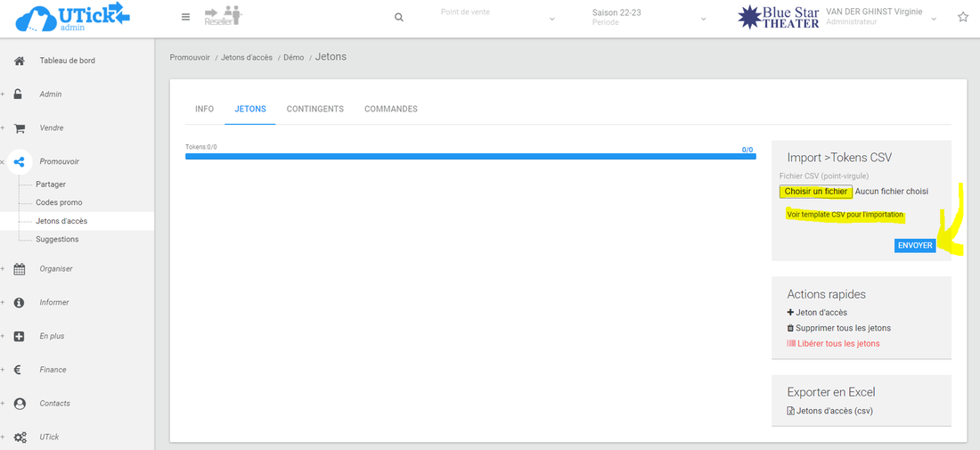Click the Vendre shopping cart icon
980x450 pixels.
pyautogui.click(x=20, y=128)
